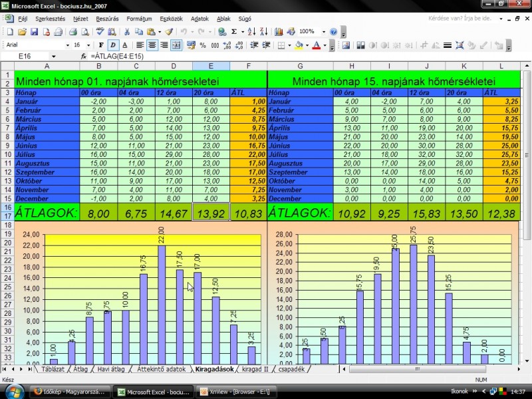This screenshot has height=399, width=532.
Task: Toggle underline (A) formatting
Action: (x=124, y=45)
